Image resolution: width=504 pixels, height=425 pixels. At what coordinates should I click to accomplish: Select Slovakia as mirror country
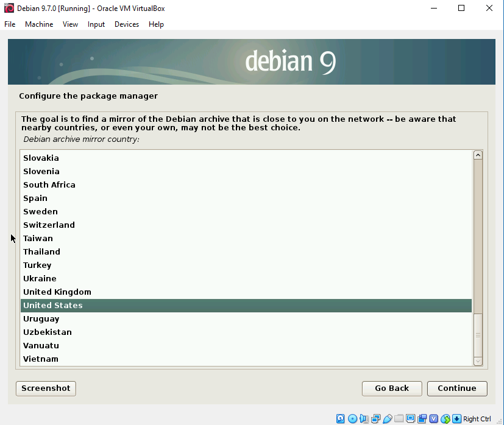tap(246, 158)
